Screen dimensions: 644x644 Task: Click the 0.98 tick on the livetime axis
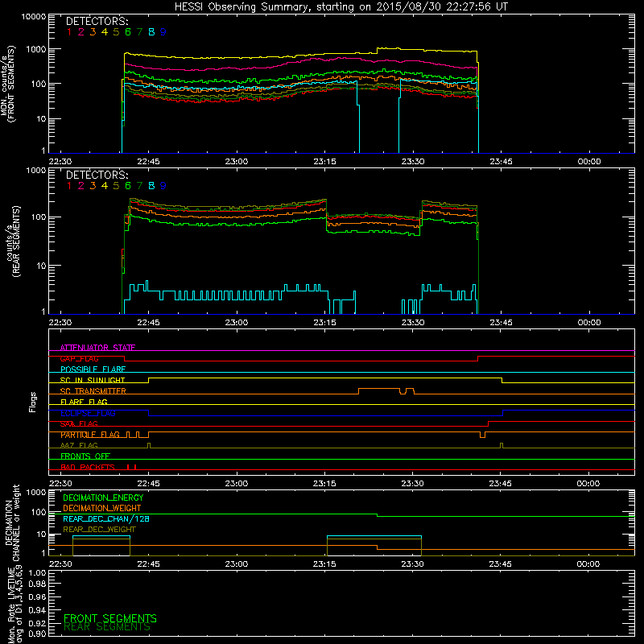tap(38, 584)
